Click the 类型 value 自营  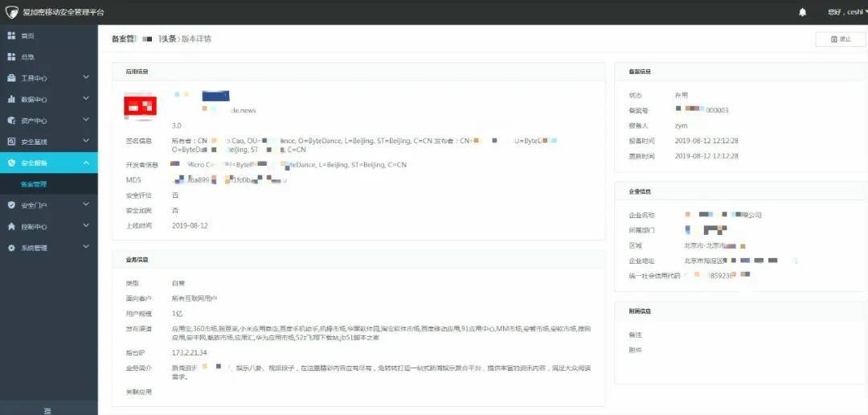[x=178, y=283]
